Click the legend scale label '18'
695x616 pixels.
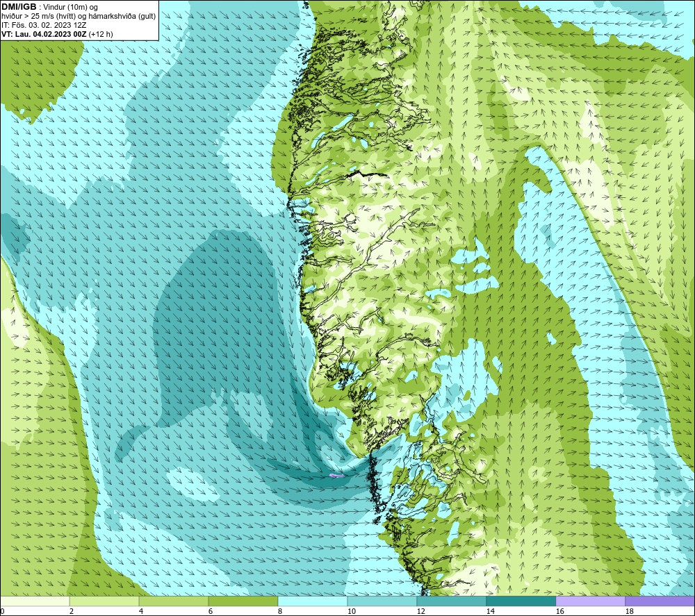click(x=629, y=612)
